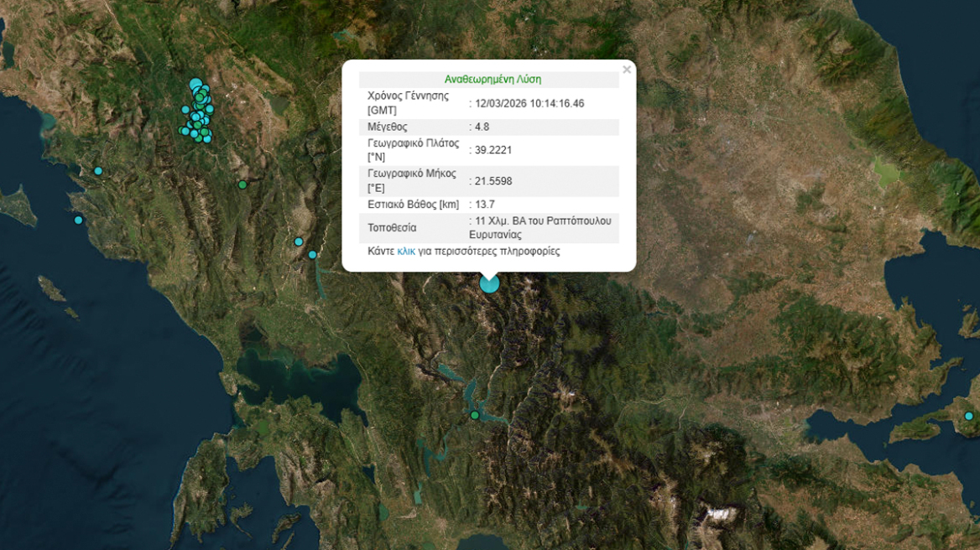This screenshot has width=980, height=550.
Task: Click the lower cyan marker left of popup
Action: pyautogui.click(x=313, y=255)
